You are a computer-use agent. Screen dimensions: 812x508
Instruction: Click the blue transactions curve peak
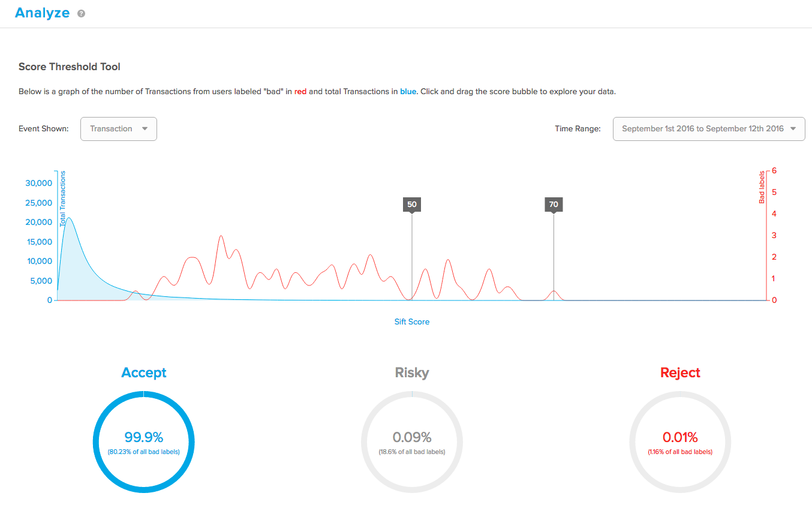click(x=69, y=218)
